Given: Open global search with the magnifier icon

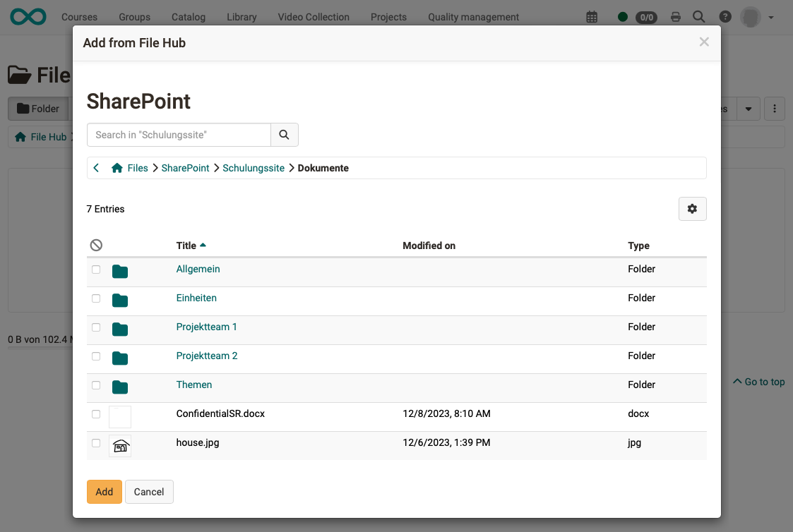Looking at the screenshot, I should pyautogui.click(x=698, y=16).
